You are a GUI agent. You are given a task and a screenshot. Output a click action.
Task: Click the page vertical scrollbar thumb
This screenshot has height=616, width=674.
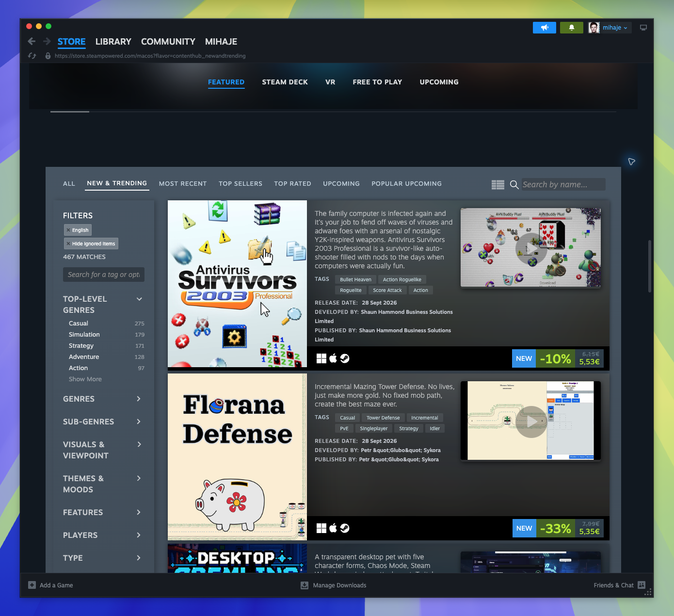650,266
